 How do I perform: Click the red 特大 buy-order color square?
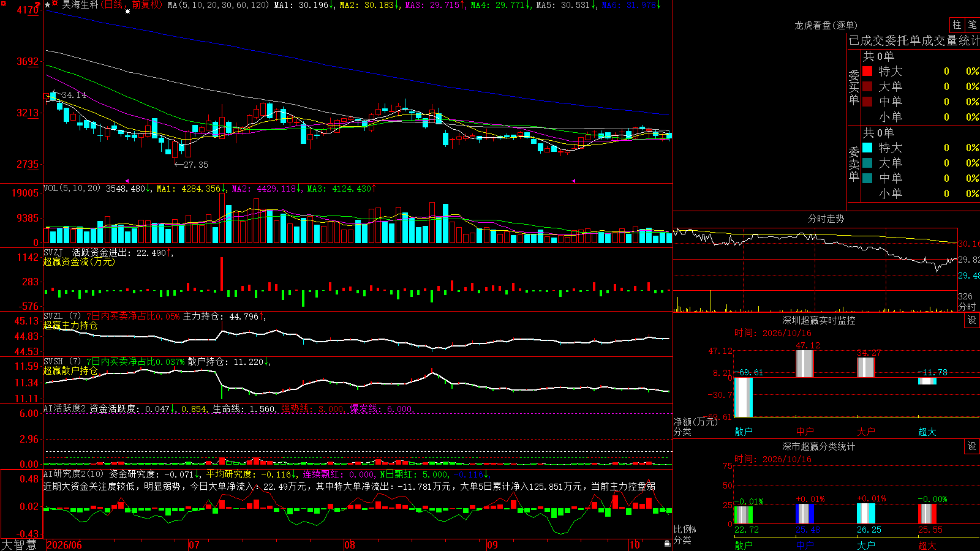click(x=867, y=71)
